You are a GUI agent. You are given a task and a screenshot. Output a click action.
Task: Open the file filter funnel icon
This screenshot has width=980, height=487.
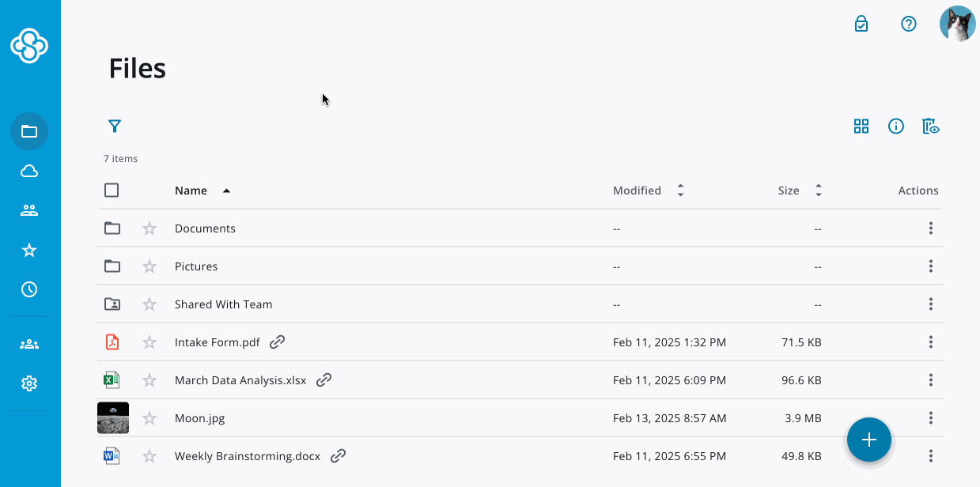click(x=115, y=126)
